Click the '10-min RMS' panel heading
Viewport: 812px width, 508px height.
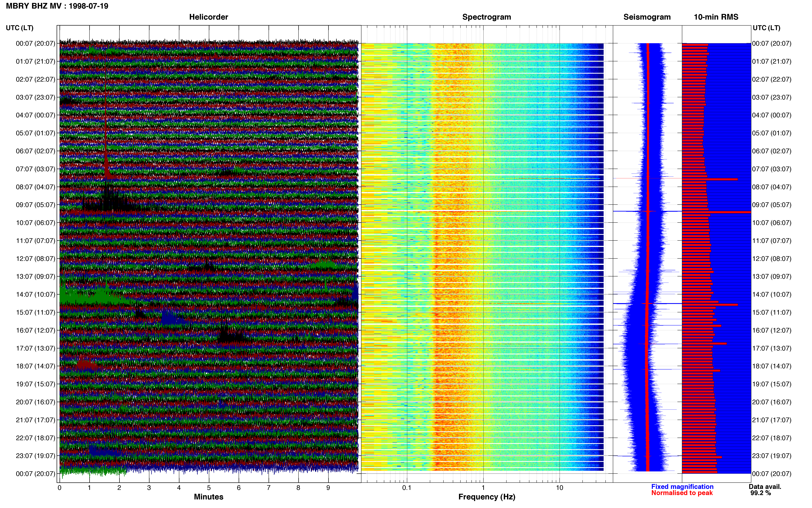(x=716, y=17)
